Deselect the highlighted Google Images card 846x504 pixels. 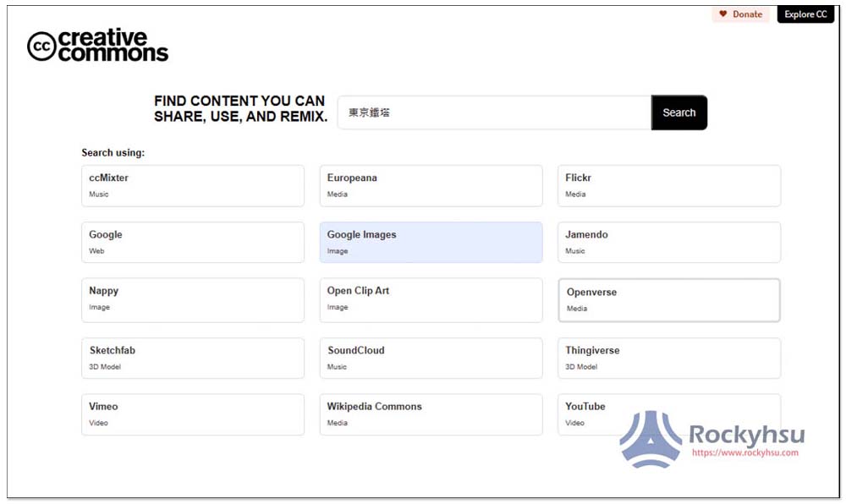click(431, 242)
